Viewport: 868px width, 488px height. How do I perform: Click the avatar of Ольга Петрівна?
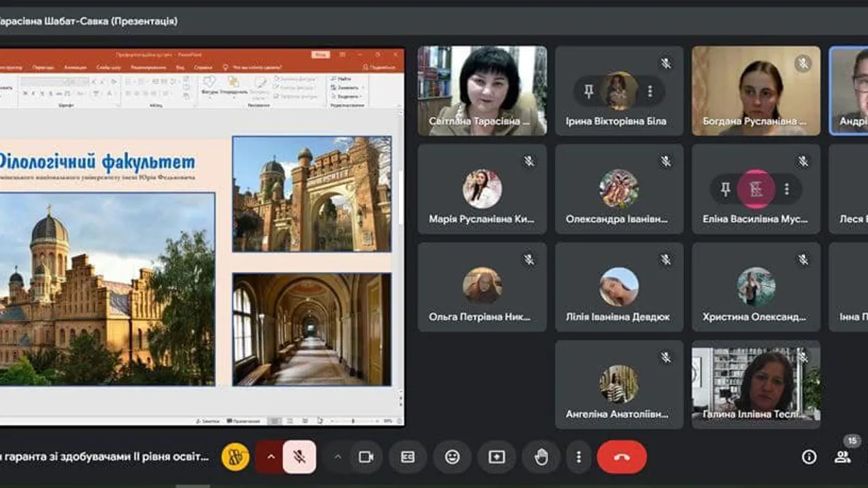coord(483,286)
